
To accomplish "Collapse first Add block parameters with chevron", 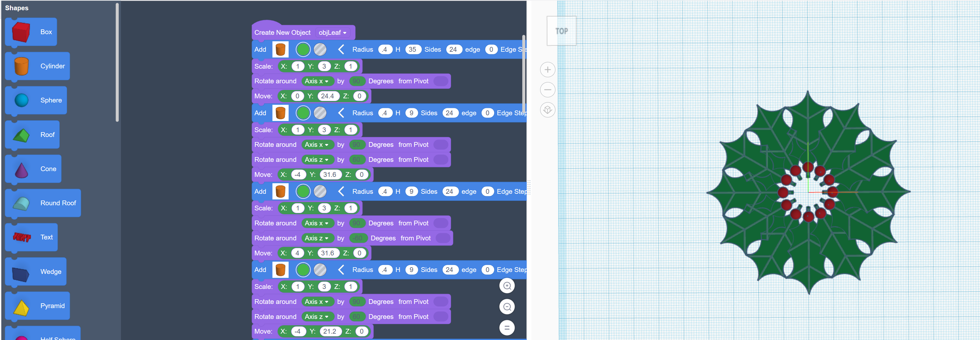I will coord(341,49).
